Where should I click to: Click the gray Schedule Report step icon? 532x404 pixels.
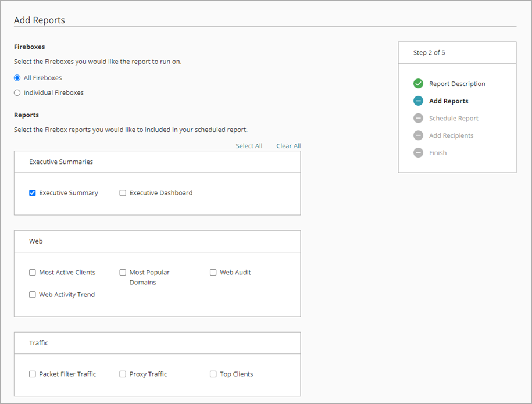pyautogui.click(x=418, y=118)
